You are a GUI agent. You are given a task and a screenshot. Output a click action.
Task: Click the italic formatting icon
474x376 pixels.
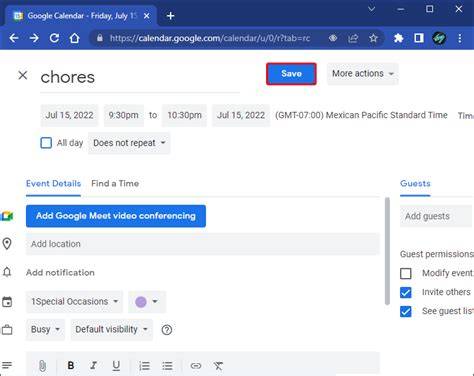pos(94,366)
